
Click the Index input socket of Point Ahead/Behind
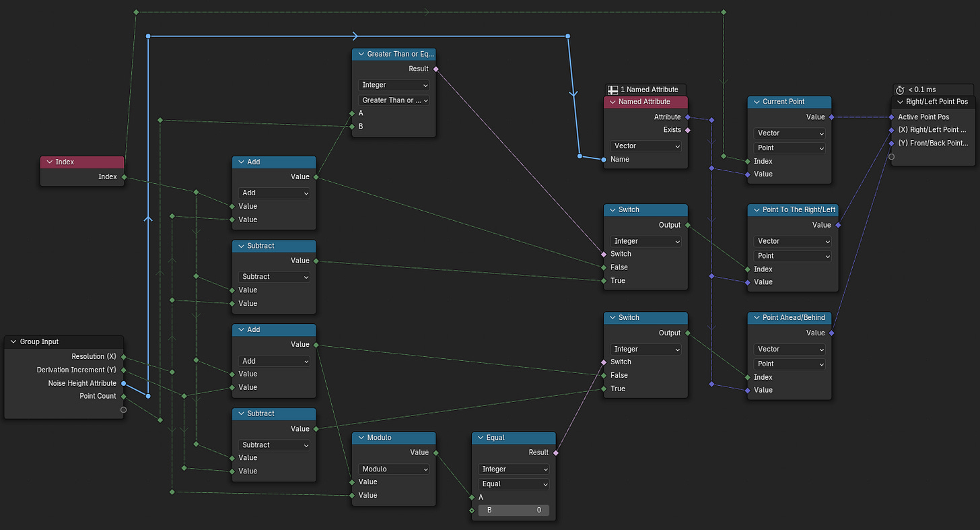[747, 377]
